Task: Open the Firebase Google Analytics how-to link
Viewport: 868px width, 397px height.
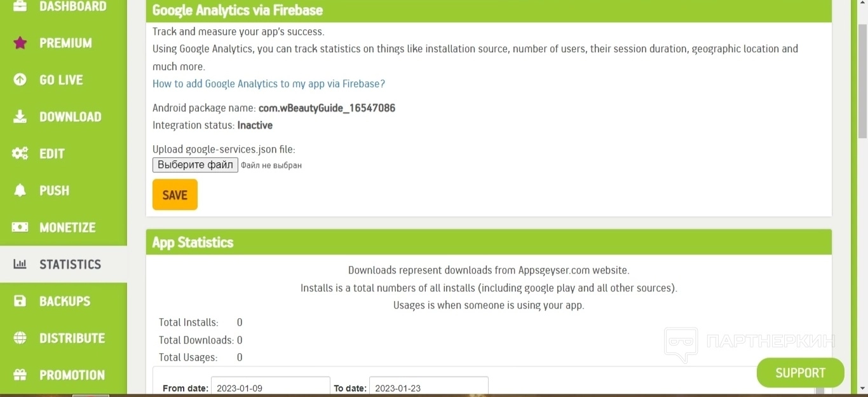Action: tap(269, 84)
